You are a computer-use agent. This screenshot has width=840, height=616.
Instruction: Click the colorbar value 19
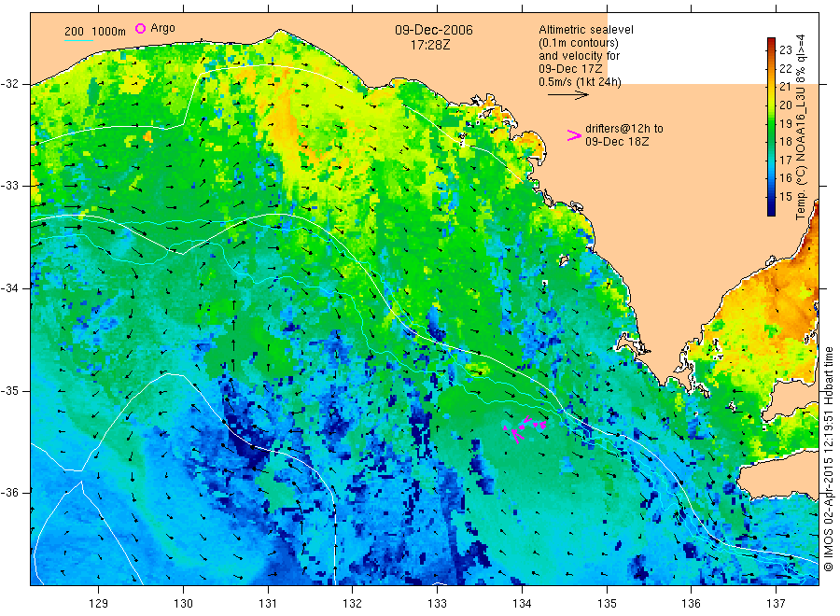click(x=785, y=124)
